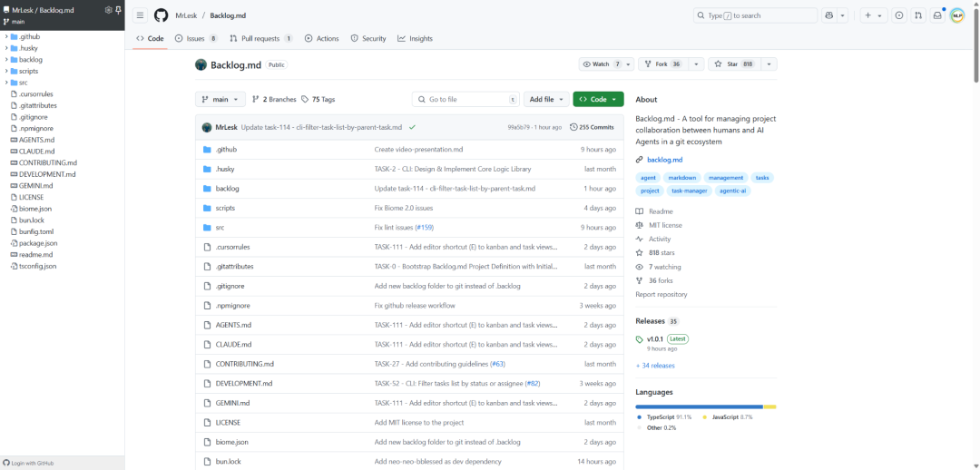Viewport: 980px width, 470px height.
Task: Open the backlog.md website link
Action: click(x=664, y=160)
